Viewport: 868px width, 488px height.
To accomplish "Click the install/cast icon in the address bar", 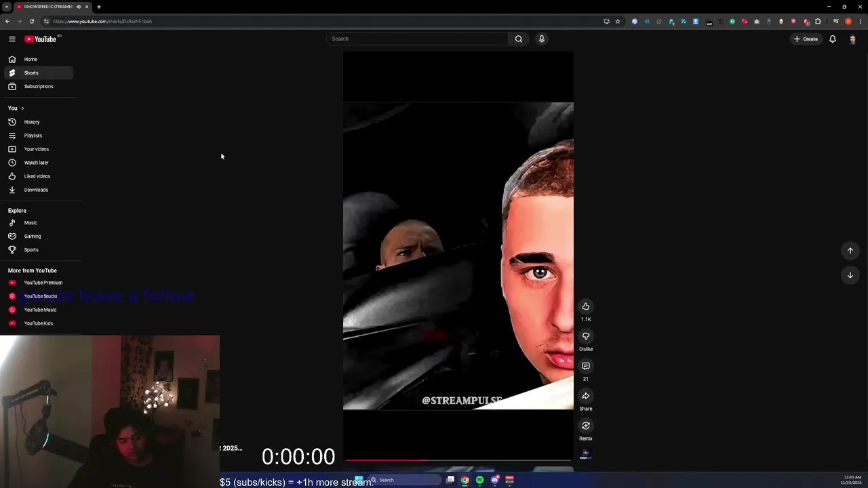I will 606,21.
